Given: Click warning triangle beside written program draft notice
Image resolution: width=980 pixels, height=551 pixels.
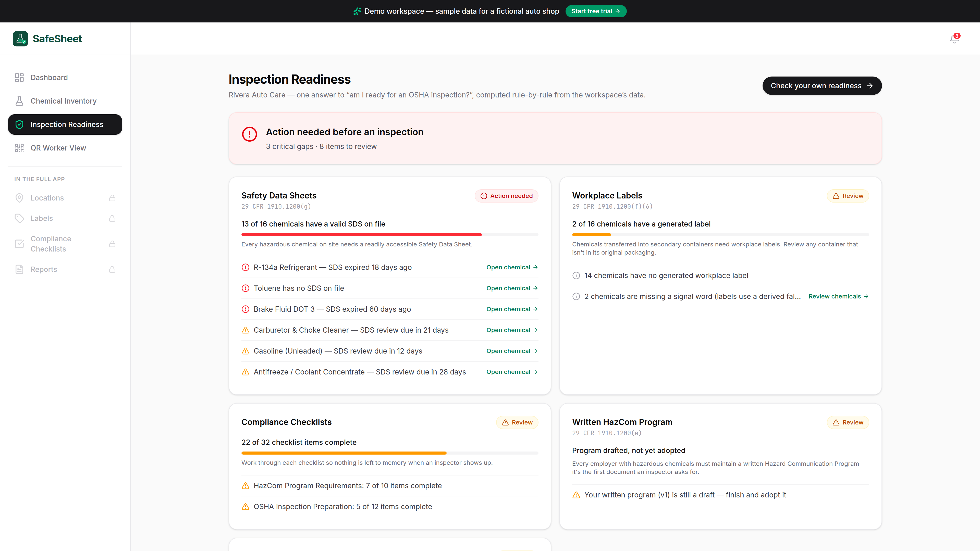Looking at the screenshot, I should pyautogui.click(x=576, y=495).
